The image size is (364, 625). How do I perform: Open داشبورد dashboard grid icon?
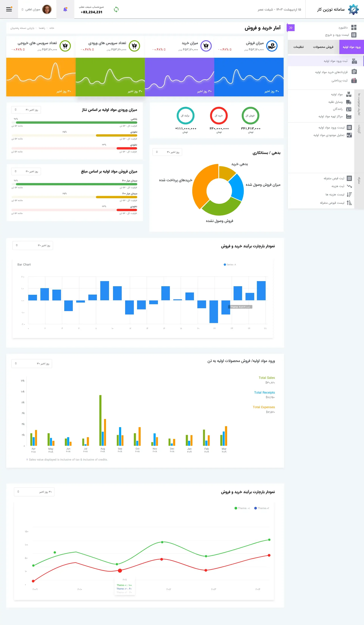(x=354, y=27)
